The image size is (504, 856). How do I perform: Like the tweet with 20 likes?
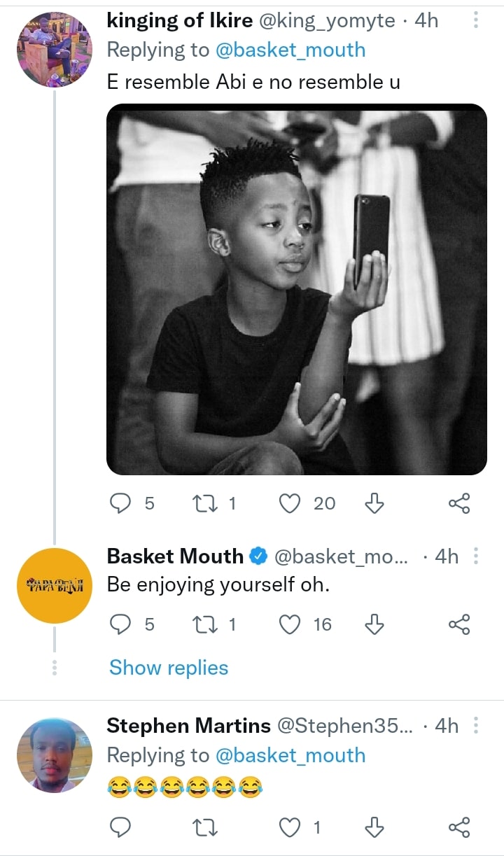point(290,503)
